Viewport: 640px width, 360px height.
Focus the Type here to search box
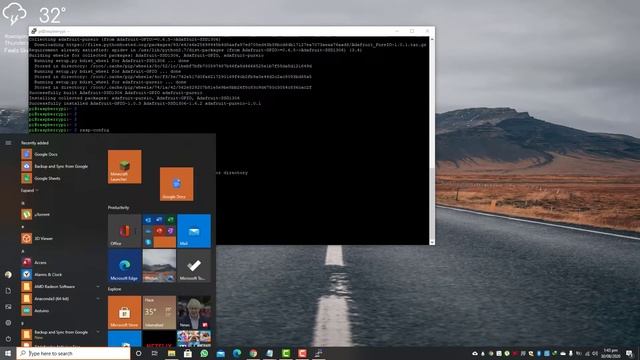pos(73,353)
